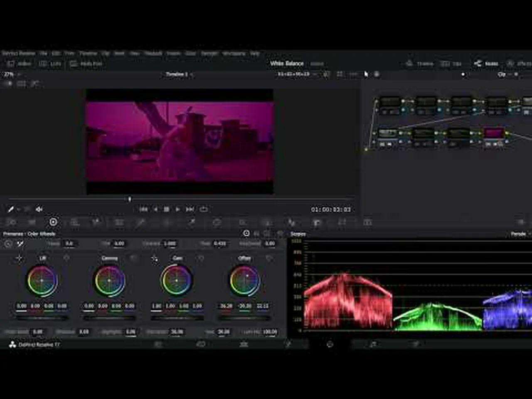This screenshot has width=532, height=399.
Task: Click the Contrast value field
Action: click(170, 244)
